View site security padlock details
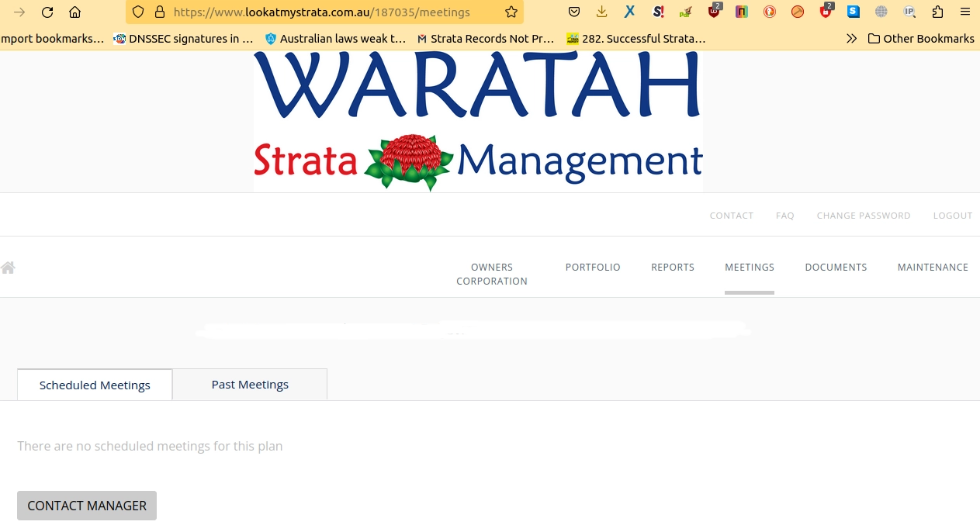The image size is (980, 525). tap(160, 12)
